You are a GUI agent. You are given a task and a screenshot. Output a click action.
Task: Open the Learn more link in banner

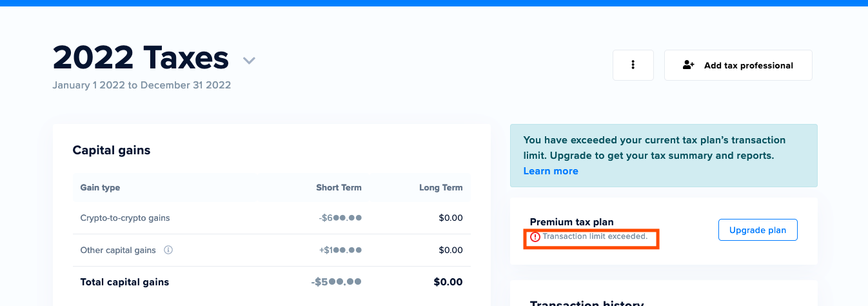551,171
